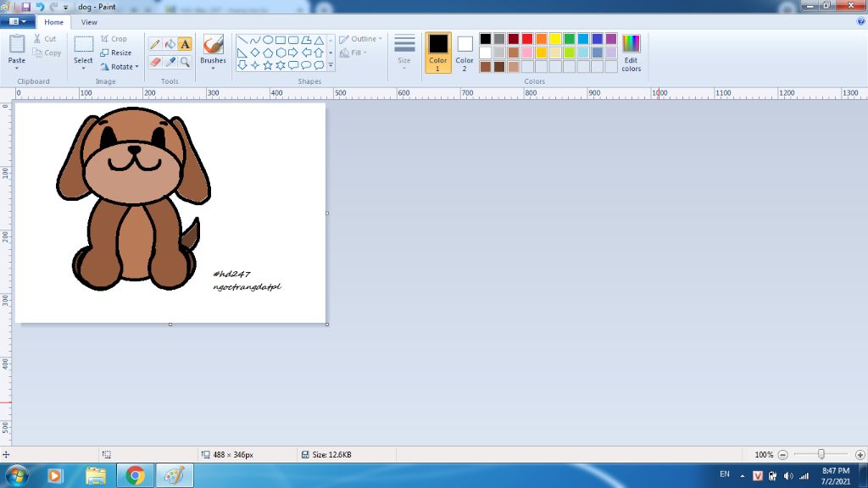Switch to the Home tab
Screen dimensions: 868x488
pos(53,22)
